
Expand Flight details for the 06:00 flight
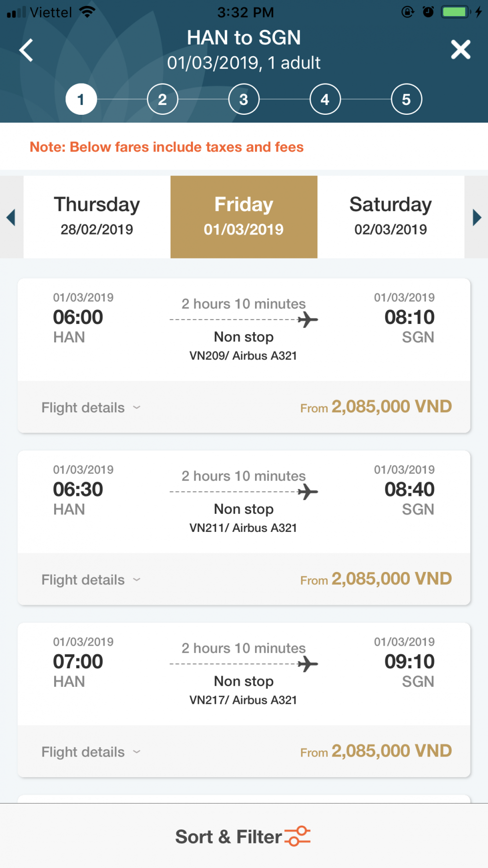[x=91, y=407]
